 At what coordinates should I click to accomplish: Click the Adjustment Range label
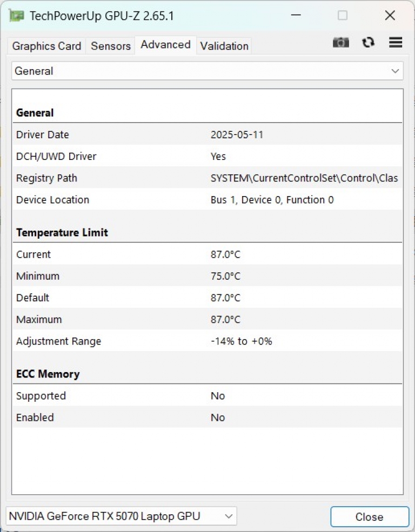click(59, 341)
